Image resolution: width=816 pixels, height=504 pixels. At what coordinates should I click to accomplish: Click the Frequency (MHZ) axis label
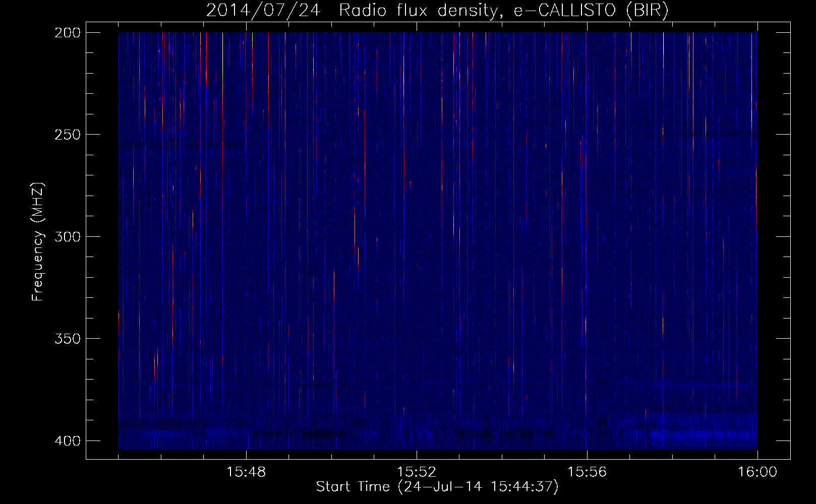pos(38,241)
